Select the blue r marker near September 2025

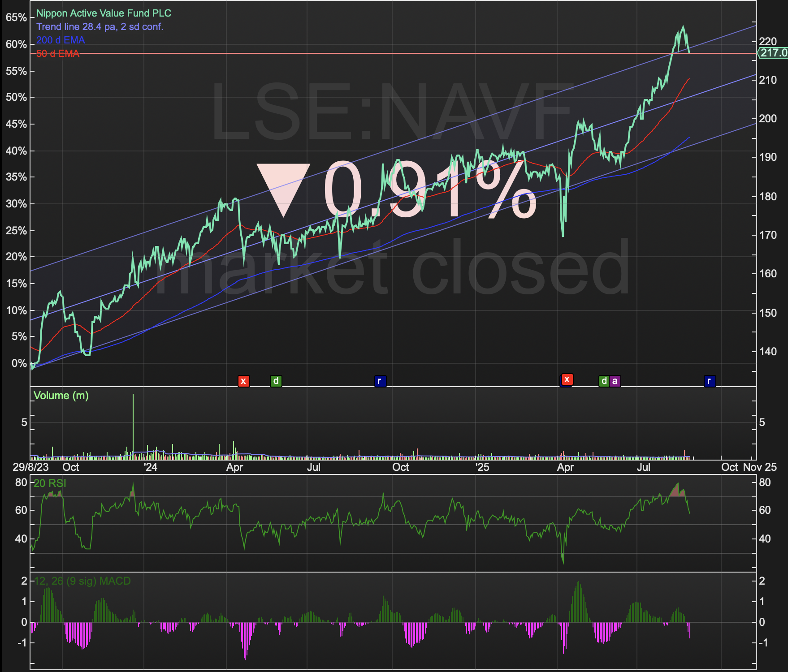coord(710,381)
